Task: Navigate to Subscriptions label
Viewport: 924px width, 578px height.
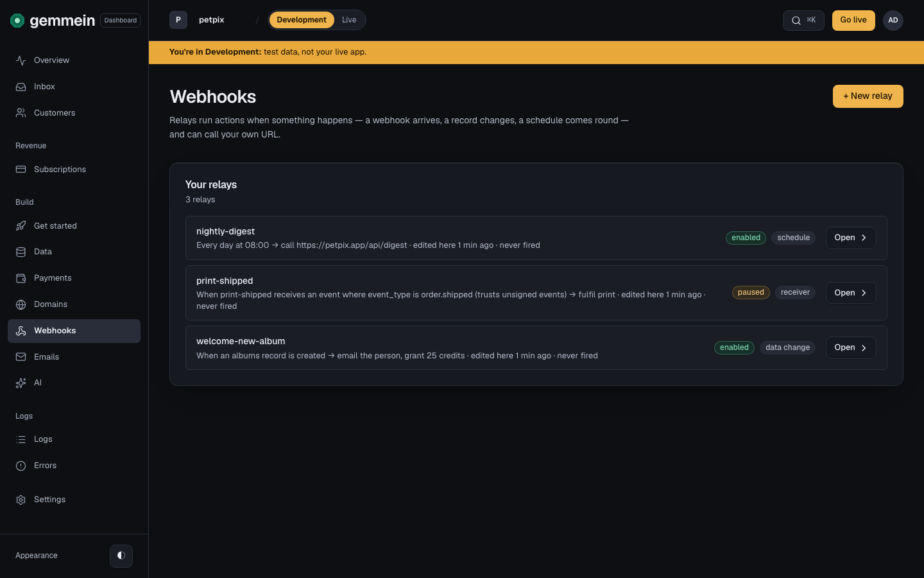Action: pos(60,170)
